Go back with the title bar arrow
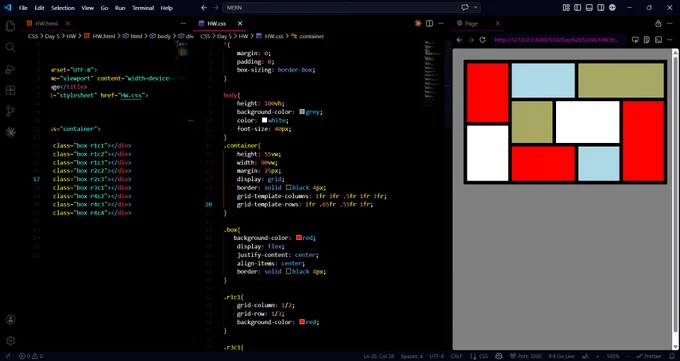 (204, 8)
